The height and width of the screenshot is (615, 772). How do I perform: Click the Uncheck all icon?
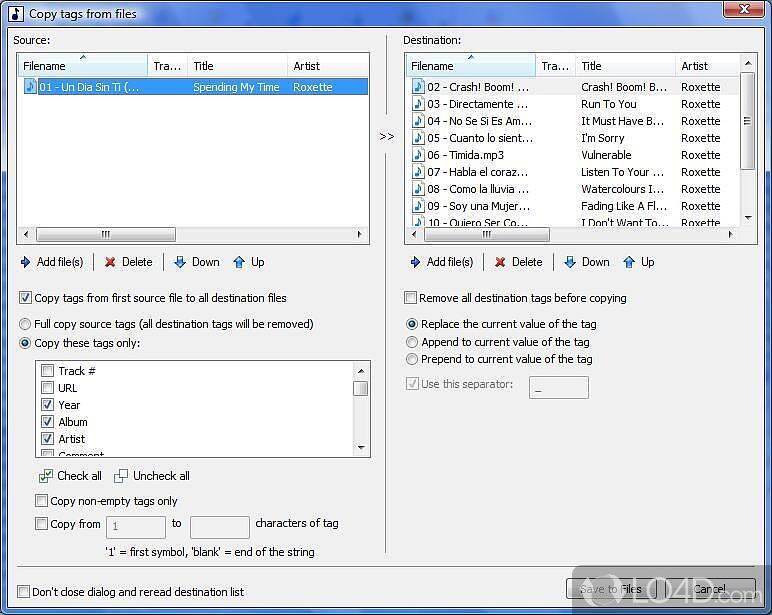(121, 476)
